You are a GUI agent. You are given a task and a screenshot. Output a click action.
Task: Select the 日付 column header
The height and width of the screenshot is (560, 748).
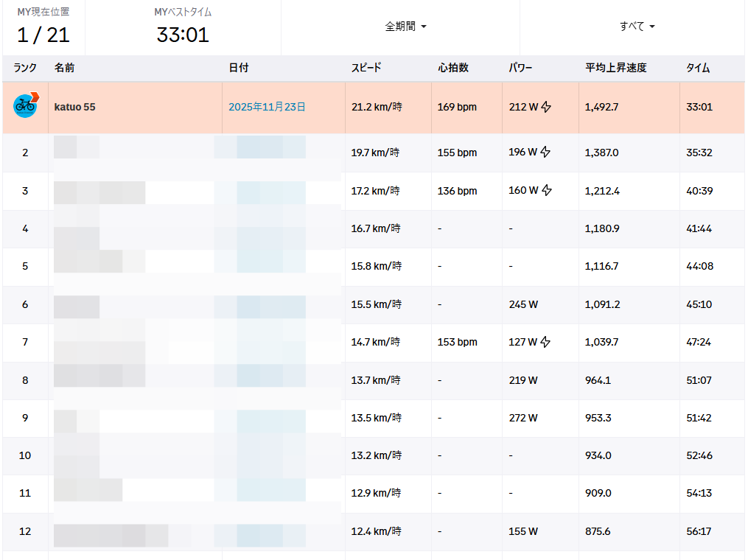tap(238, 68)
